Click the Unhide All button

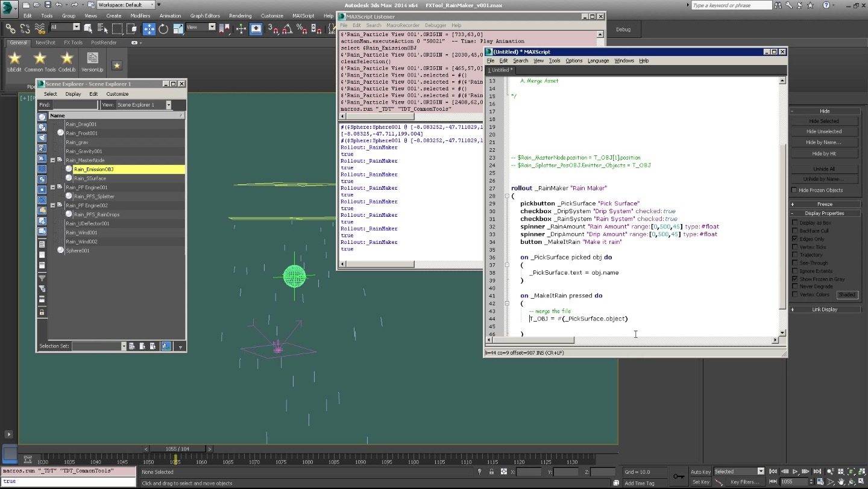click(x=824, y=169)
